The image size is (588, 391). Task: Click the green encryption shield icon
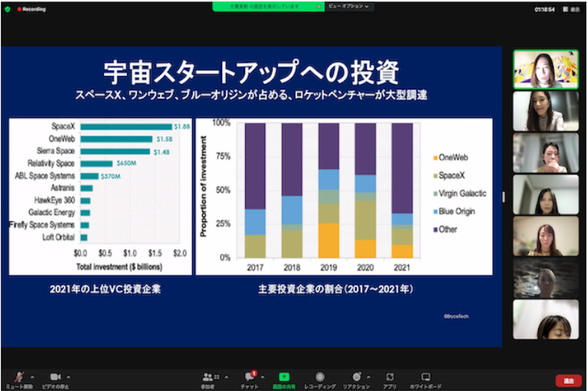(x=8, y=9)
